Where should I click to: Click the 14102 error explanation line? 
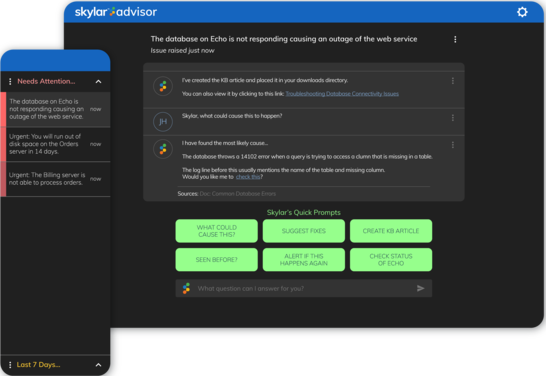(x=307, y=157)
